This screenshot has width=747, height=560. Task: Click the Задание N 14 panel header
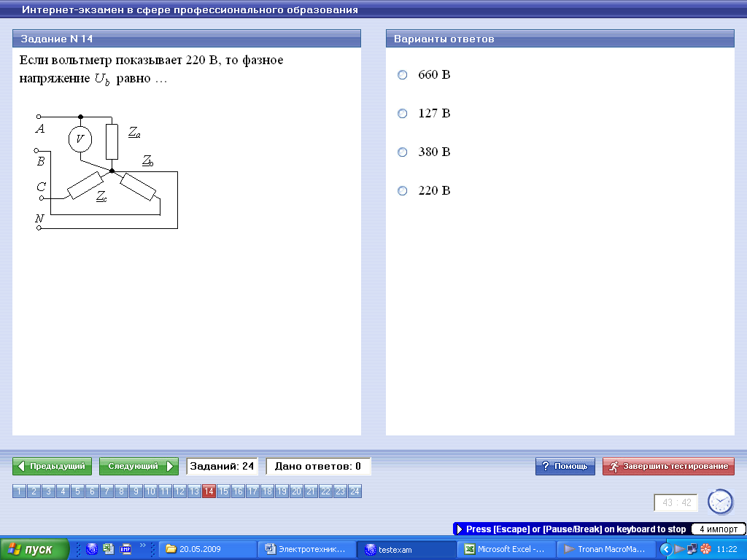pyautogui.click(x=187, y=39)
